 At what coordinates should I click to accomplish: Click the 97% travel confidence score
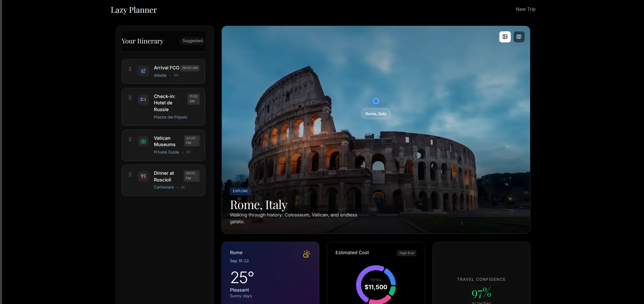click(x=481, y=293)
